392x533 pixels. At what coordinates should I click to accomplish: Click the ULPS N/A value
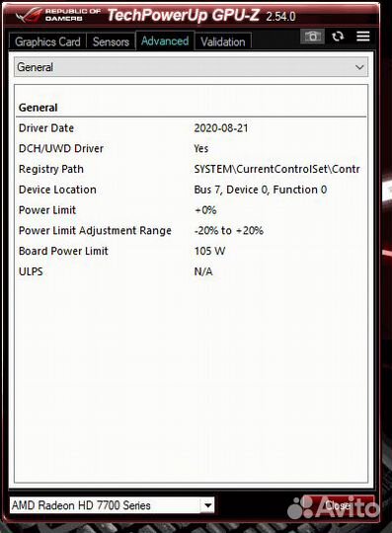click(x=203, y=271)
